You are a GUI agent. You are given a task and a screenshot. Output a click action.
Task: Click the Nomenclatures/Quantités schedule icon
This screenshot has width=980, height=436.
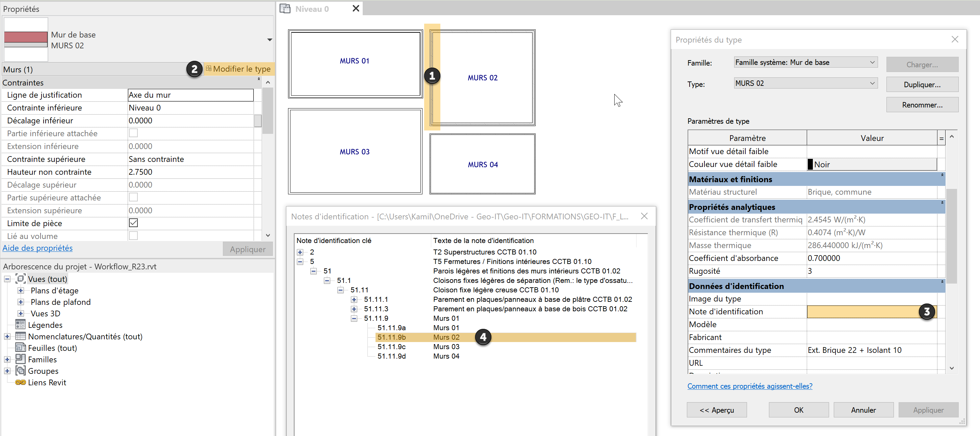[x=20, y=336]
